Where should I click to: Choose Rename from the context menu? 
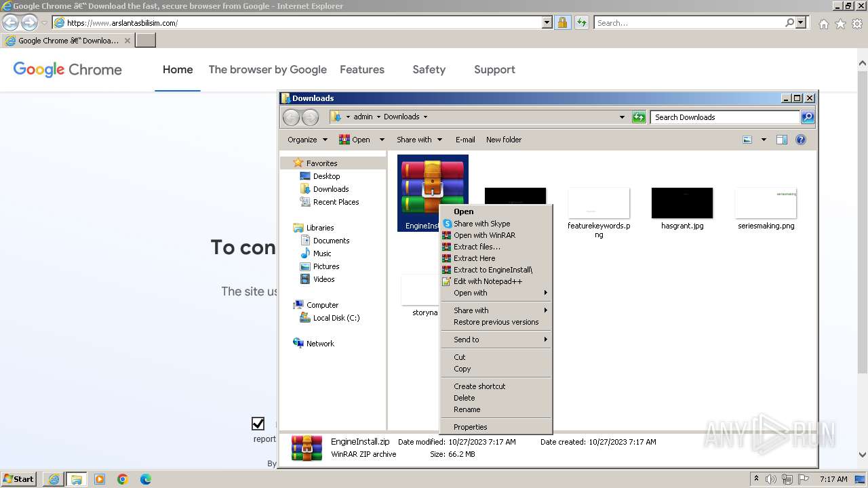click(496, 409)
